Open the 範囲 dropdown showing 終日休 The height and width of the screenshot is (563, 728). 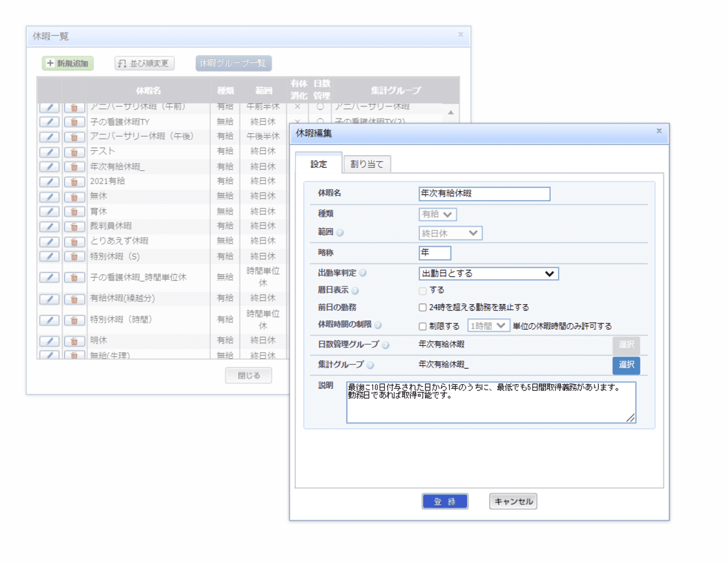(x=450, y=233)
